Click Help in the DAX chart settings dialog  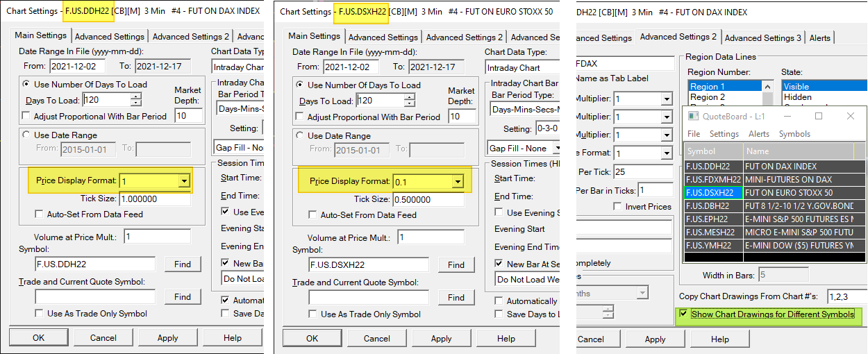coord(233,337)
